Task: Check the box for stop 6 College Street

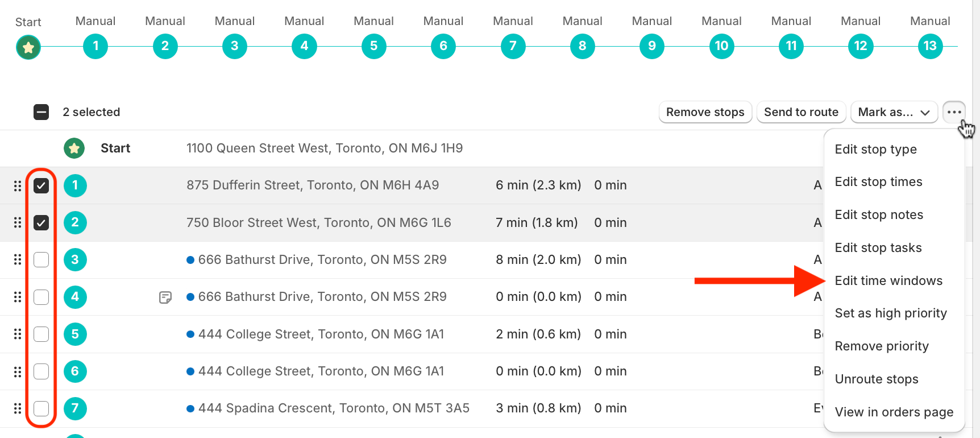Action: point(41,371)
